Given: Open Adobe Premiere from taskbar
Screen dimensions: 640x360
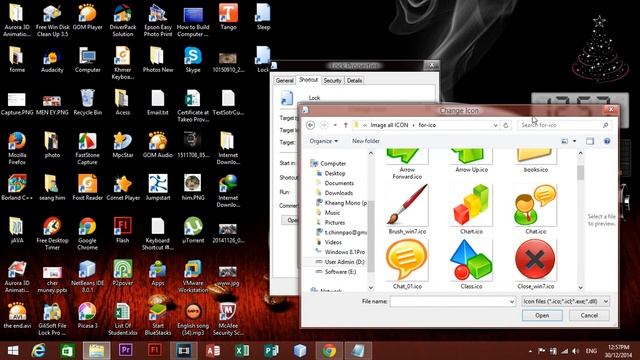Looking at the screenshot, I should (125, 351).
